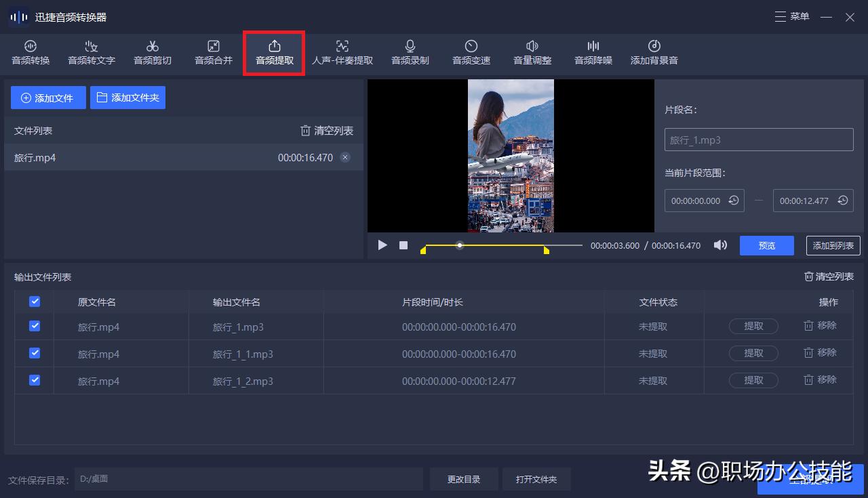Select the 音频变速 (speed change) tool
Screen dimensions: 868x498
471,53
